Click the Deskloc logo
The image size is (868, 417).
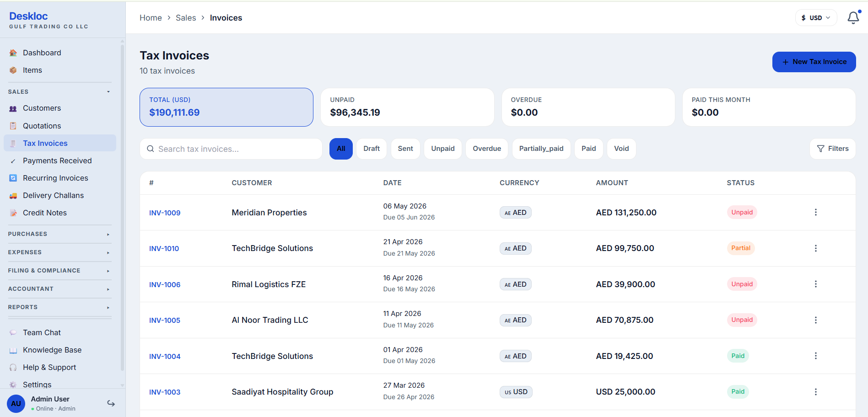[28, 16]
